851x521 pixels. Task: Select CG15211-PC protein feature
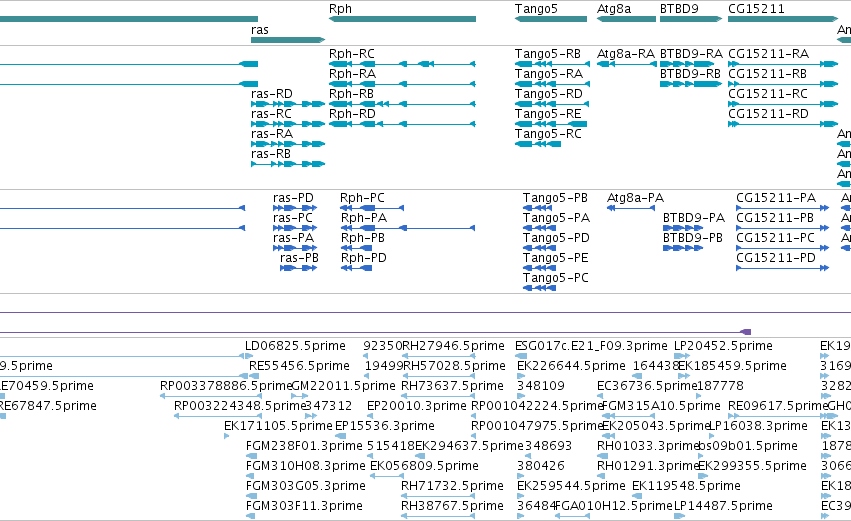[783, 248]
